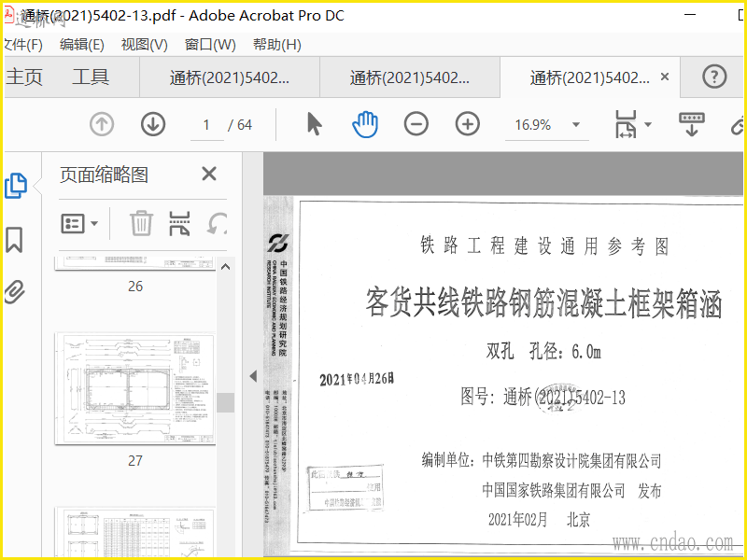Open the 编辑(E) menu

tap(82, 45)
